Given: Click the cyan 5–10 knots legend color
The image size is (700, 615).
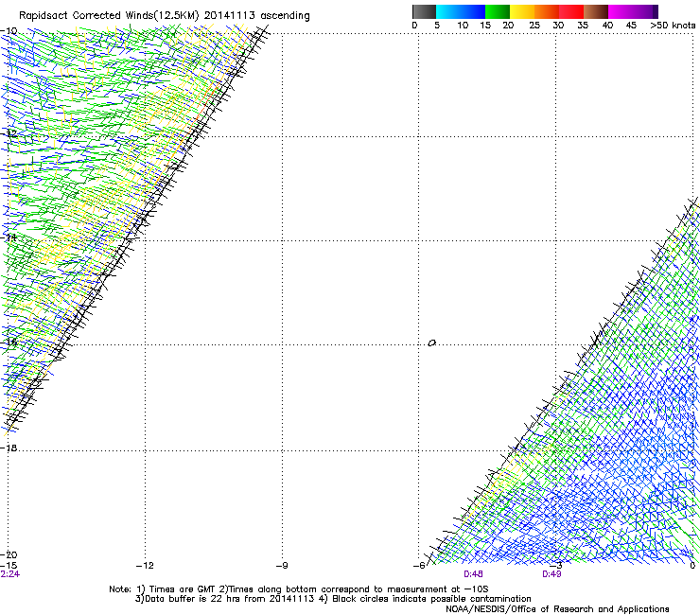Looking at the screenshot, I should [x=448, y=11].
